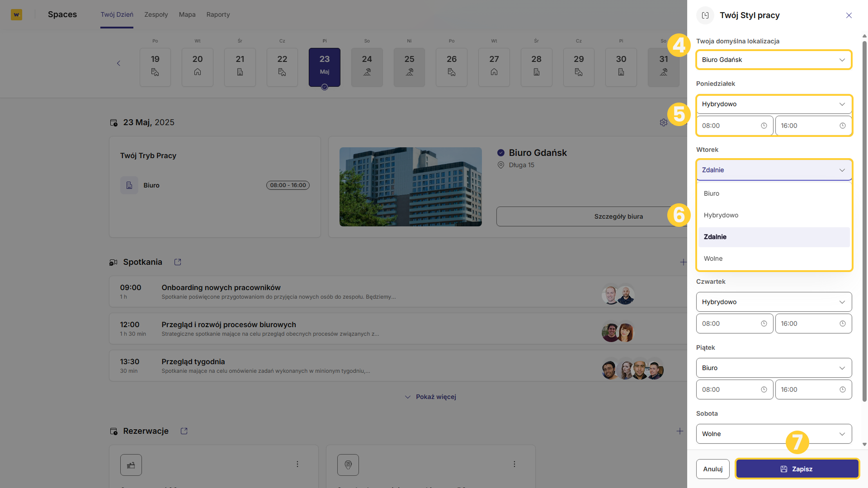Click the side panel vertical scrollbar
Image resolution: width=868 pixels, height=488 pixels.
point(864,221)
